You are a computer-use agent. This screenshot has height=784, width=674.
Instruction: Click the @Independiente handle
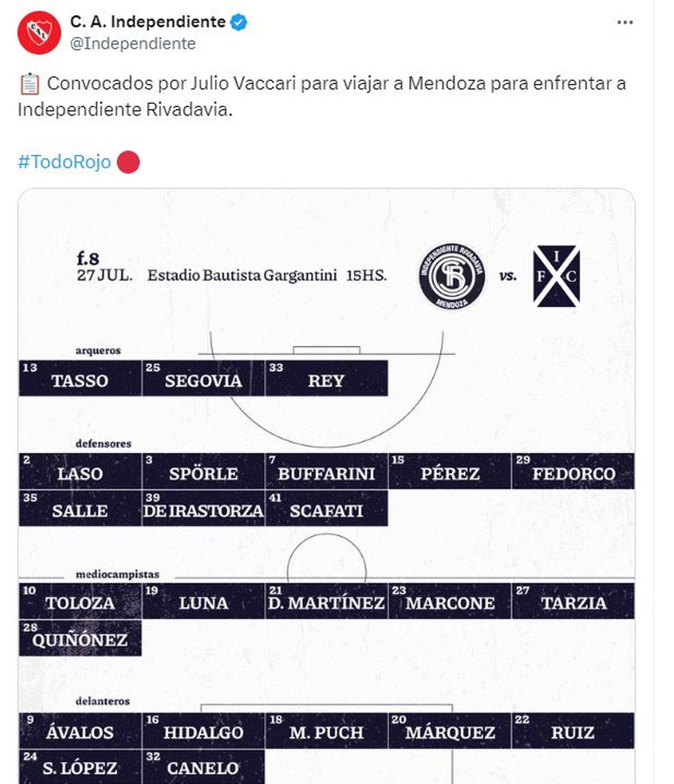pyautogui.click(x=133, y=44)
